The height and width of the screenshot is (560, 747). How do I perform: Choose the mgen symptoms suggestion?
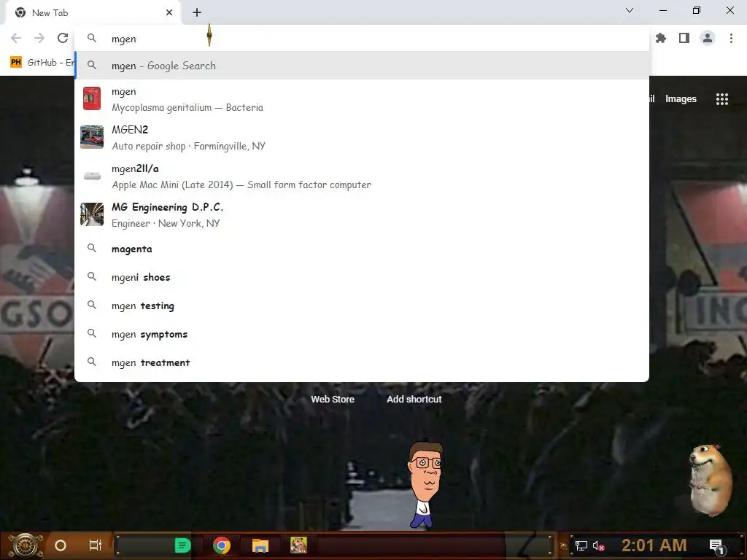pyautogui.click(x=362, y=334)
